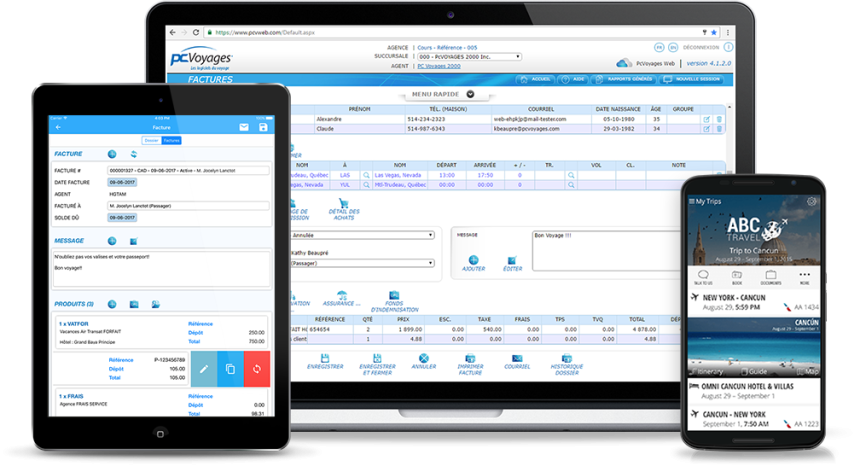The width and height of the screenshot is (860, 466).
Task: Tap the pencil edit icon on tablet
Action: (204, 369)
